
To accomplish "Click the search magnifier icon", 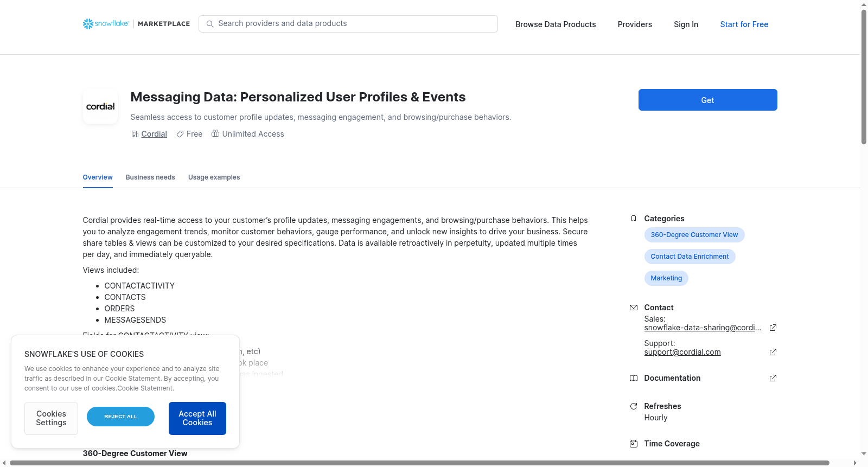I will coord(210,24).
